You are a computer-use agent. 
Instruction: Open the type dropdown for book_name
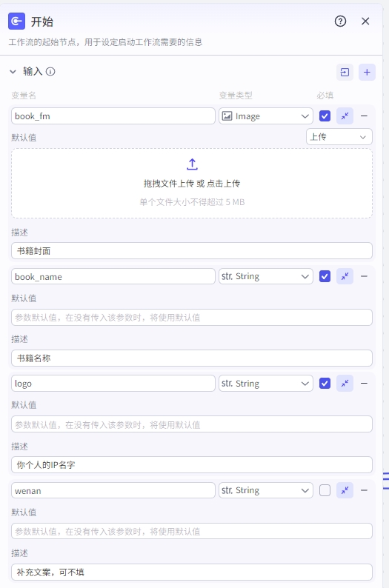point(266,276)
